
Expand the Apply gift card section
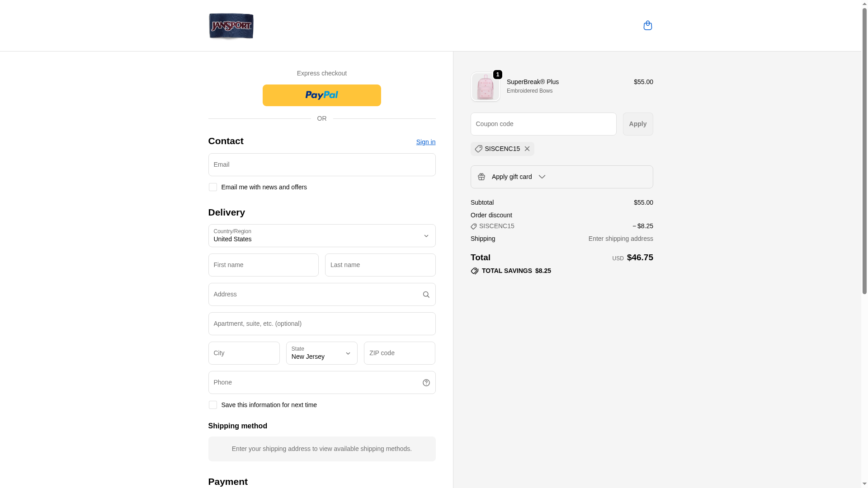(x=542, y=177)
